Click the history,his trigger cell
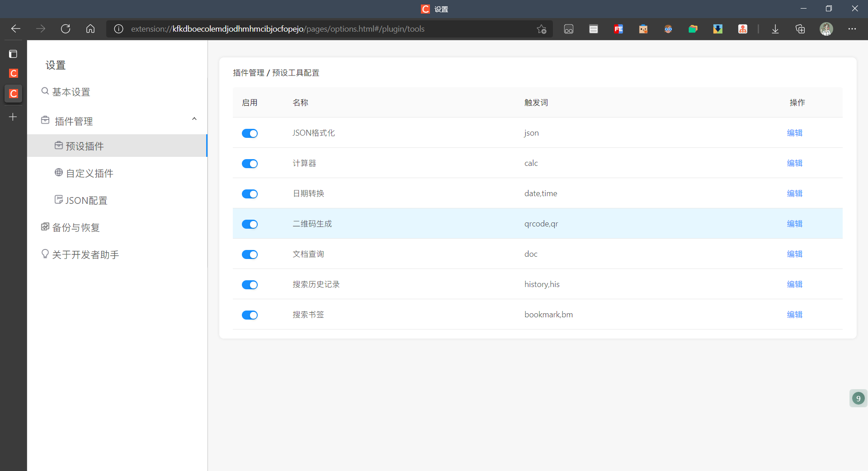 click(x=542, y=284)
